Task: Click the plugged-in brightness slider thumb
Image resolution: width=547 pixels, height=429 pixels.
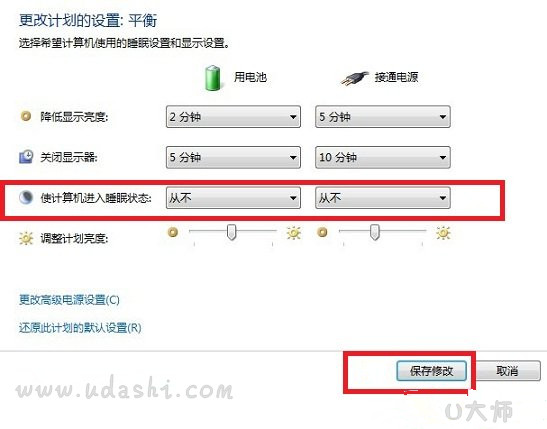Action: coord(375,232)
